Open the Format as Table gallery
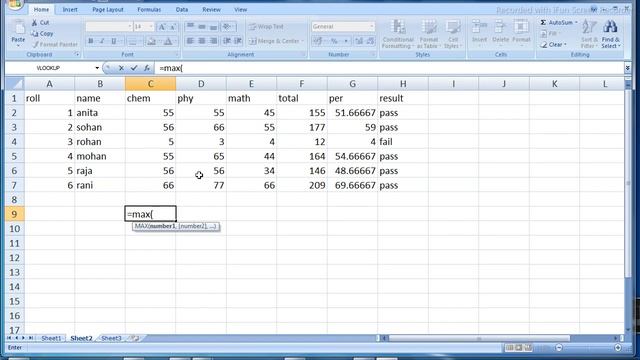The height and width of the screenshot is (360, 640). (429, 34)
